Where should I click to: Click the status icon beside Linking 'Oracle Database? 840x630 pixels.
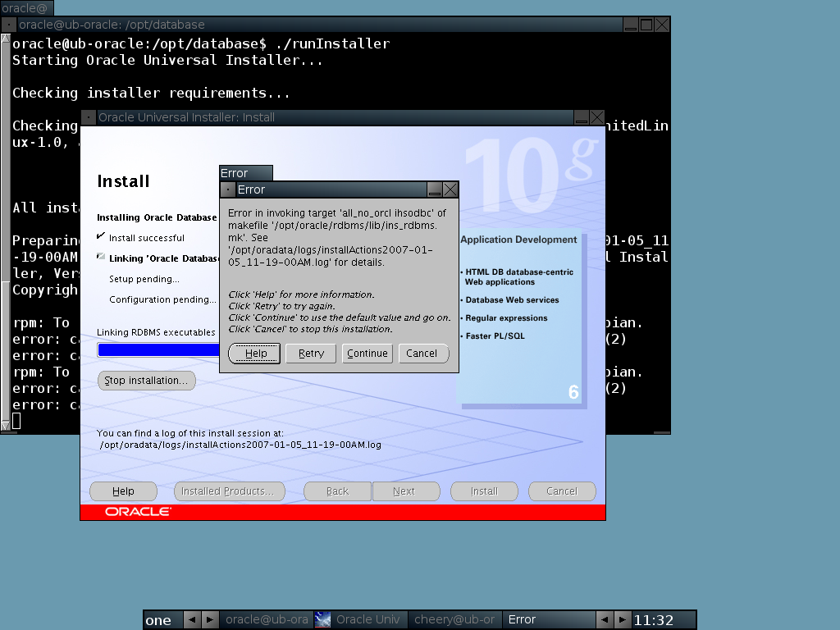[x=101, y=257]
